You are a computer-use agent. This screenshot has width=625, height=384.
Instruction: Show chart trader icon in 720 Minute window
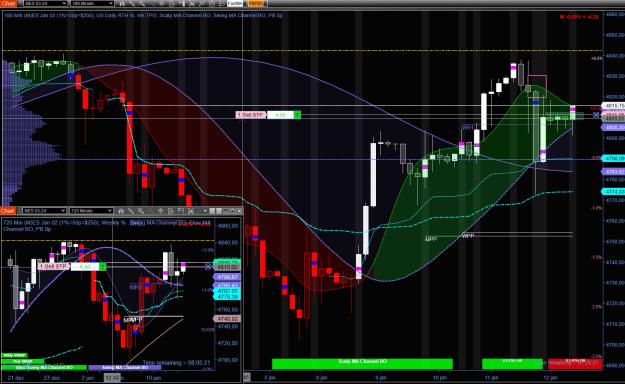(181, 211)
